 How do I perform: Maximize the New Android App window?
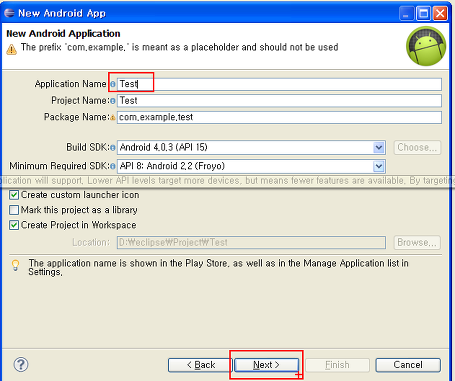click(424, 14)
